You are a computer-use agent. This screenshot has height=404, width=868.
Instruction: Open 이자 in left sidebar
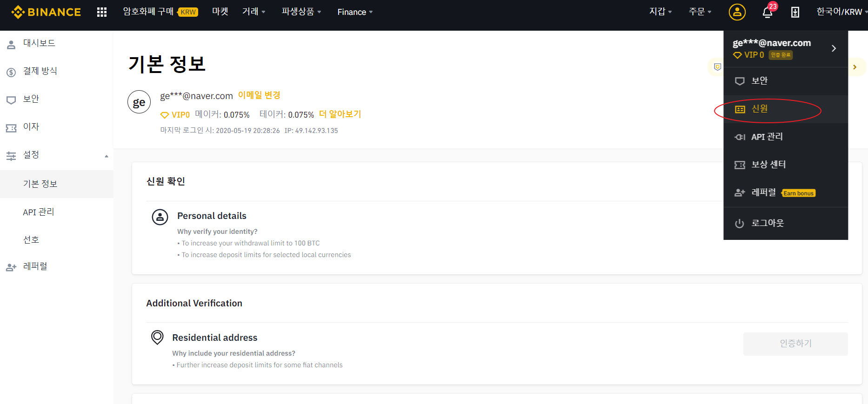[x=56, y=127]
